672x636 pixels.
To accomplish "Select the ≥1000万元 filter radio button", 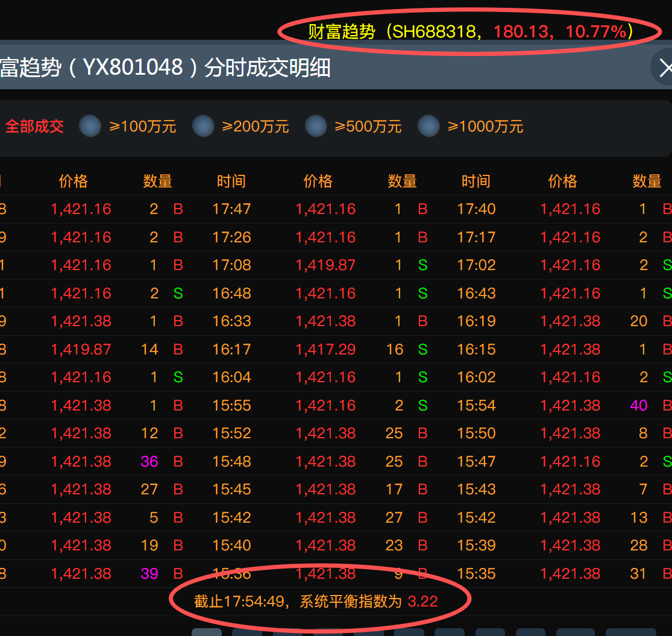I will click(429, 126).
